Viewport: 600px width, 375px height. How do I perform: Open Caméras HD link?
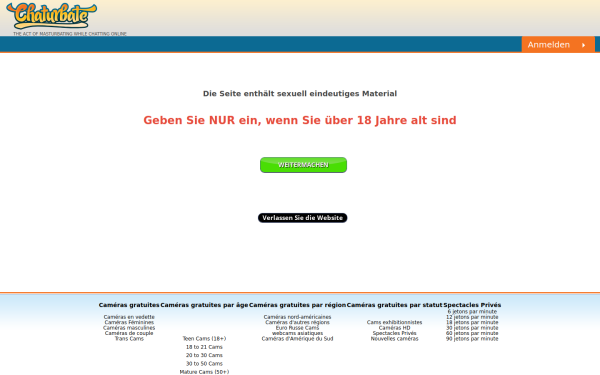[x=394, y=328]
